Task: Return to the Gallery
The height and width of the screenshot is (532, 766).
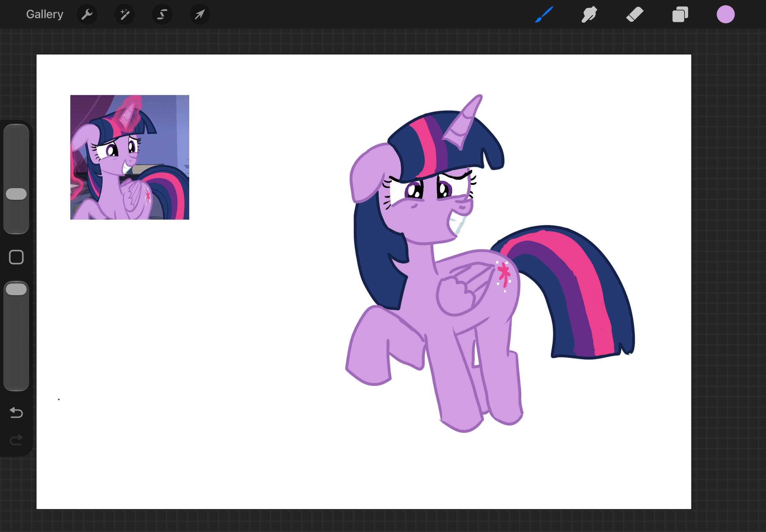Action: [x=45, y=14]
